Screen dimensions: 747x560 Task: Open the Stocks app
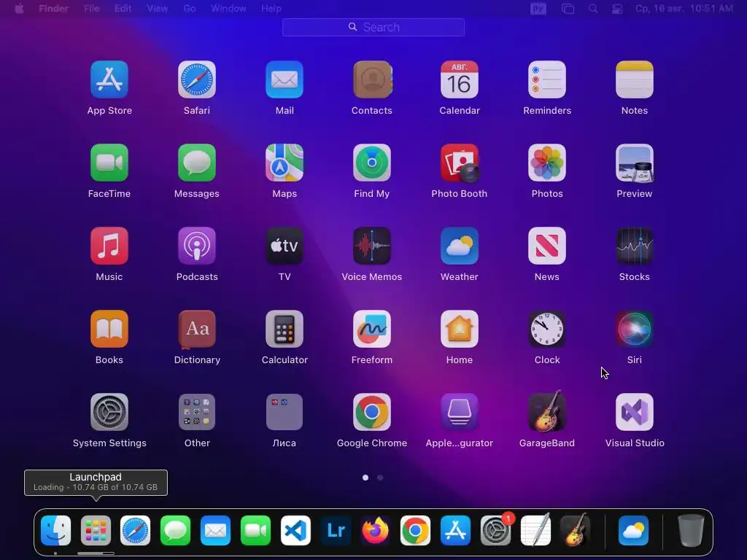click(x=635, y=246)
